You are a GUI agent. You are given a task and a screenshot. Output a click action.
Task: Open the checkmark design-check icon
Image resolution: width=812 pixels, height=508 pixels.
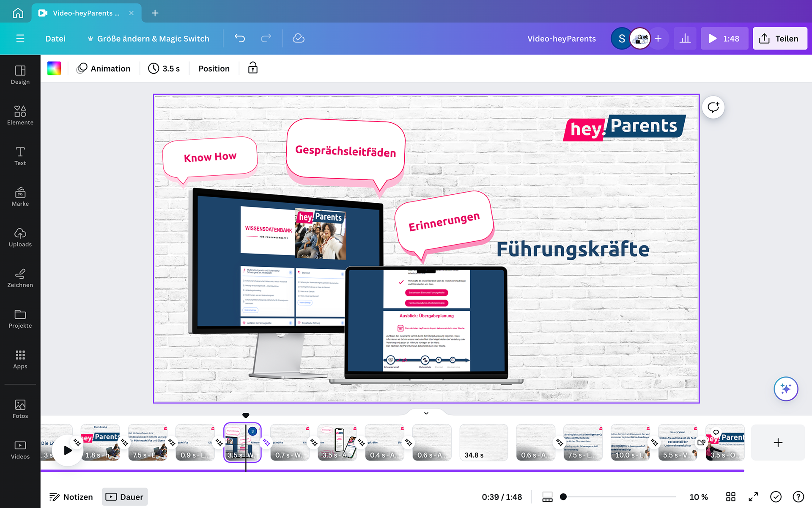pos(776,497)
